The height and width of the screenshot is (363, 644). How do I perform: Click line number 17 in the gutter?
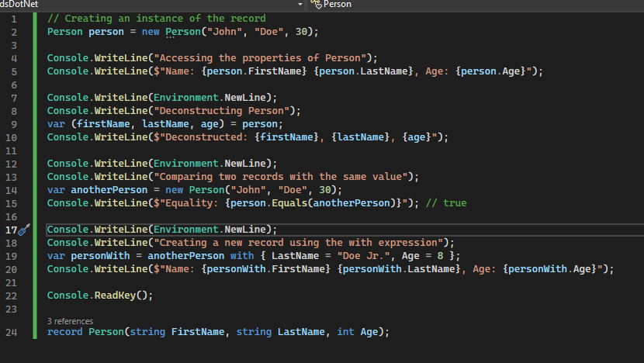[11, 230]
